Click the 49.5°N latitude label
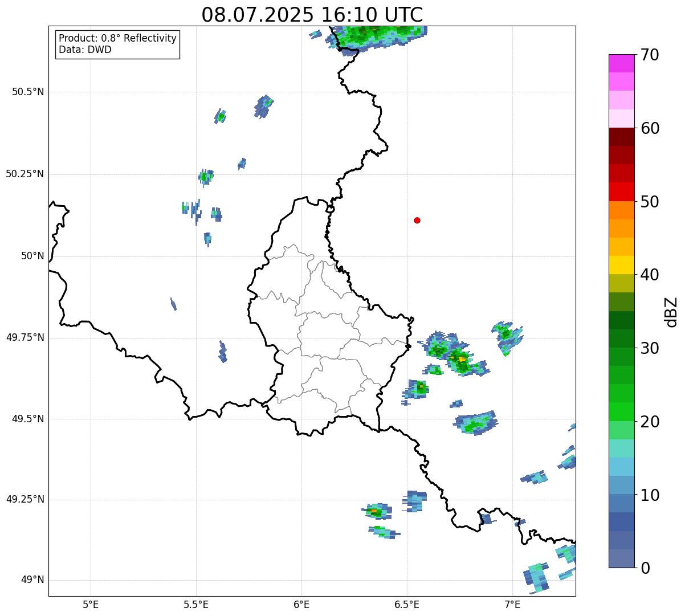685x616 pixels. [x=28, y=419]
